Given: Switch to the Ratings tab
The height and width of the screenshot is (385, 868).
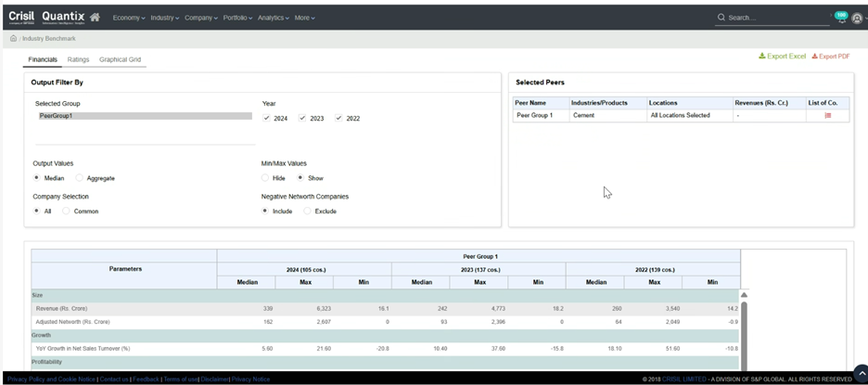Looking at the screenshot, I should pyautogui.click(x=78, y=59).
